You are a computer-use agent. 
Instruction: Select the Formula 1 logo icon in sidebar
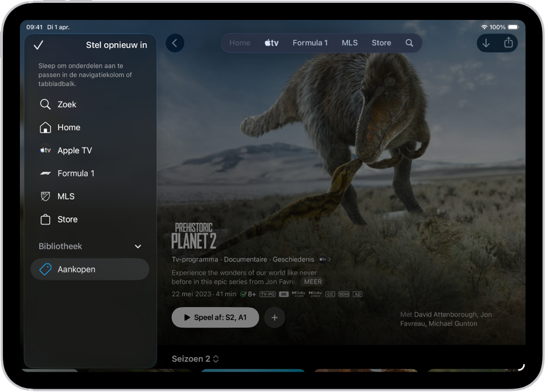click(x=45, y=174)
